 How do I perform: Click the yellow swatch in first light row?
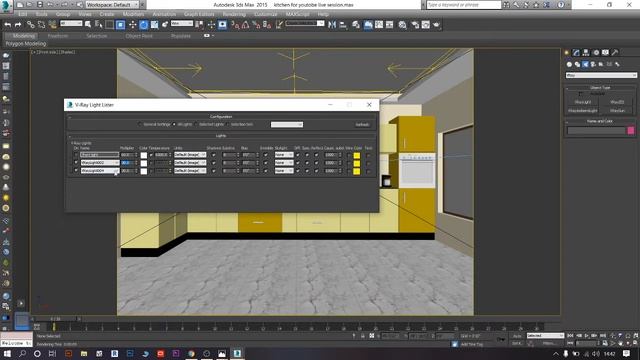point(357,156)
